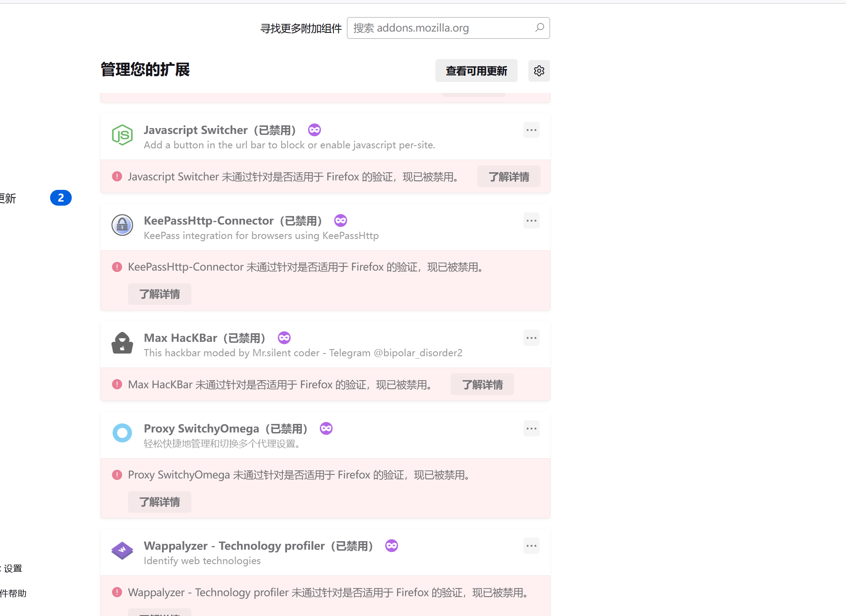Click warning icon in Javascript Switcher notice
846x616 pixels.
click(x=117, y=176)
